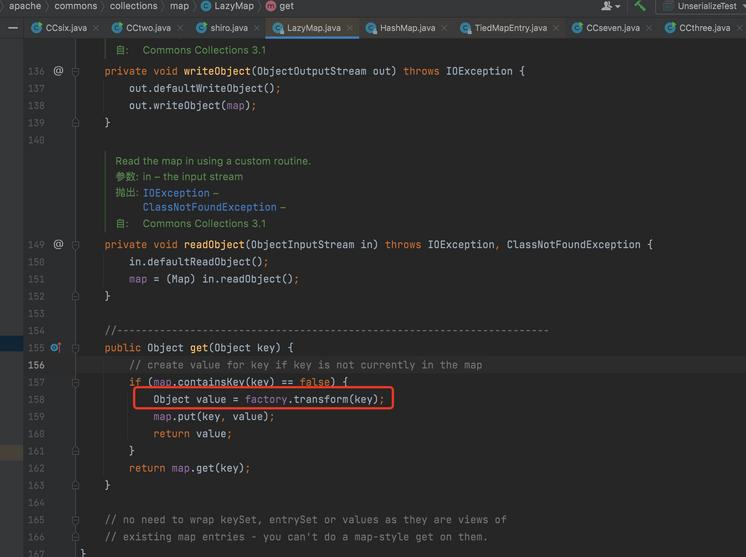Click the 'get' method breadcrumb
Viewport: 746px width, 557px height.
tap(280, 6)
